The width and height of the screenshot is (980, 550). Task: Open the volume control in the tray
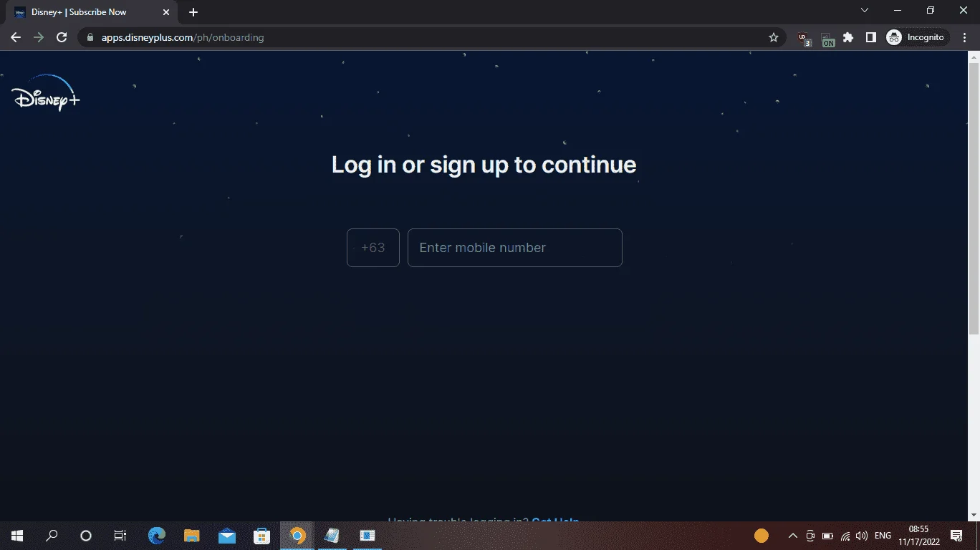point(862,536)
